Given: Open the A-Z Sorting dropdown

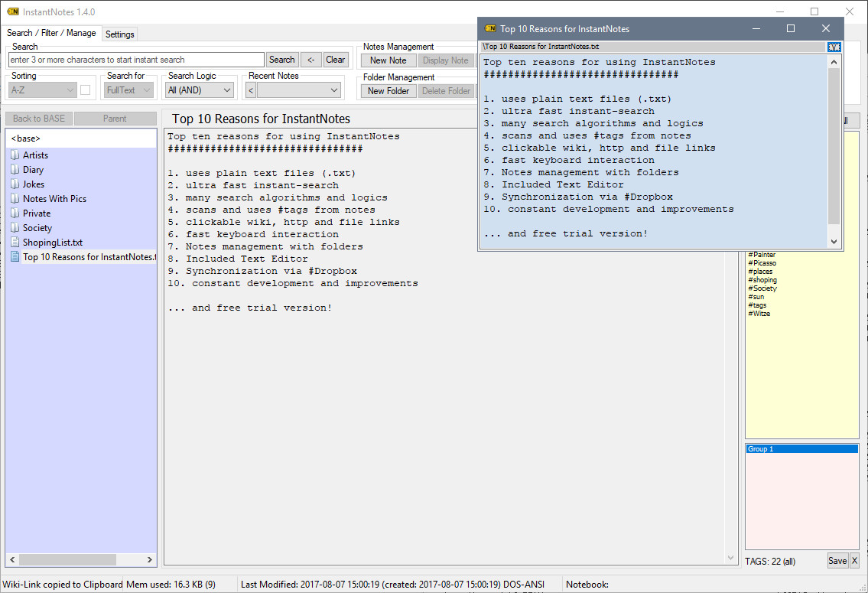Looking at the screenshot, I should [42, 90].
